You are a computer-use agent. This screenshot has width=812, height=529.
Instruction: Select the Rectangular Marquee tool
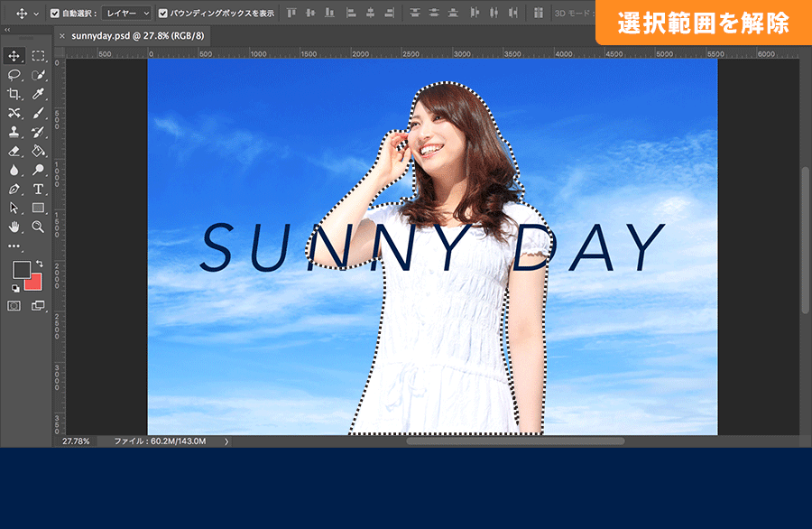(x=38, y=56)
